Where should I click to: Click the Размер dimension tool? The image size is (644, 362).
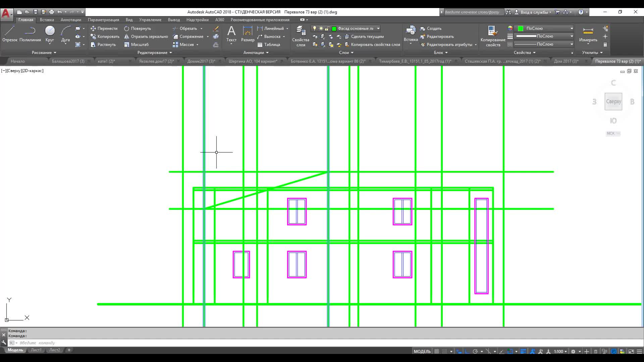coord(248,34)
